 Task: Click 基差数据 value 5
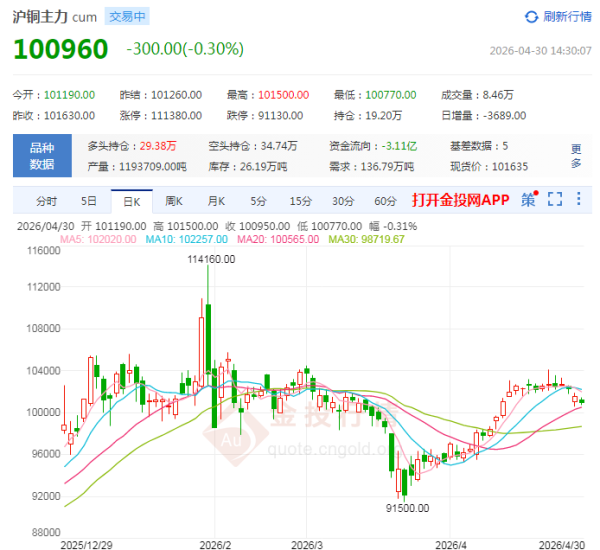(505, 146)
